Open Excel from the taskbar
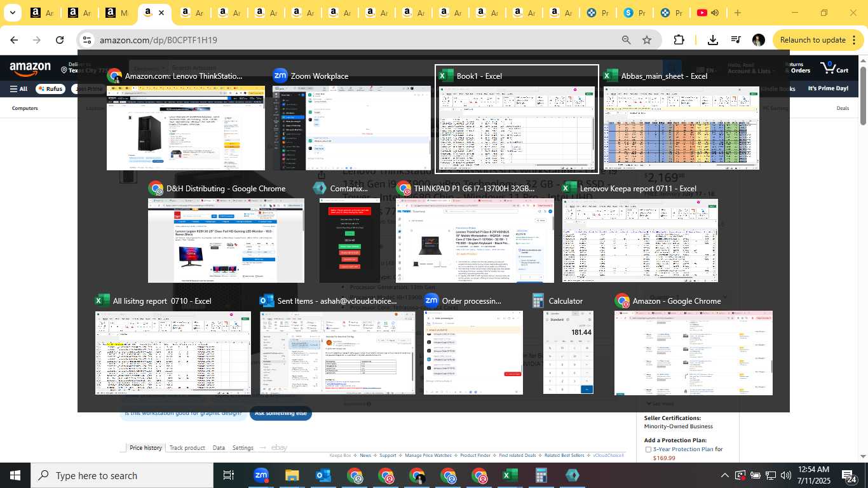Screen dimensions: 868x488 click(510, 475)
